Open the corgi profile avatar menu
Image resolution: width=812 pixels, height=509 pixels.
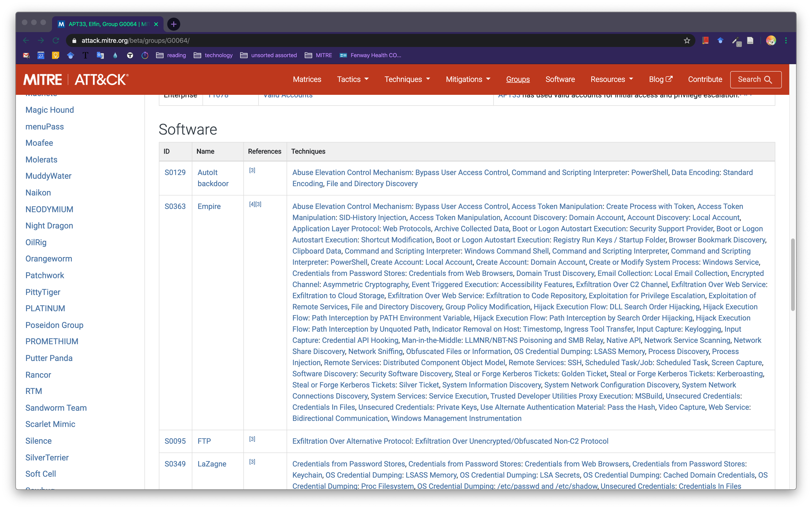point(771,40)
